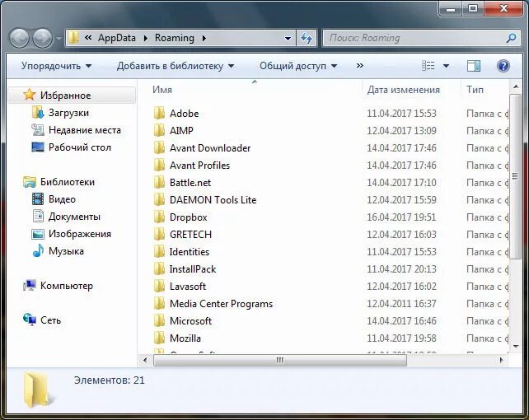Show more toolbar commands via the » chevron
Screen dimensions: 529x420
click(360, 65)
